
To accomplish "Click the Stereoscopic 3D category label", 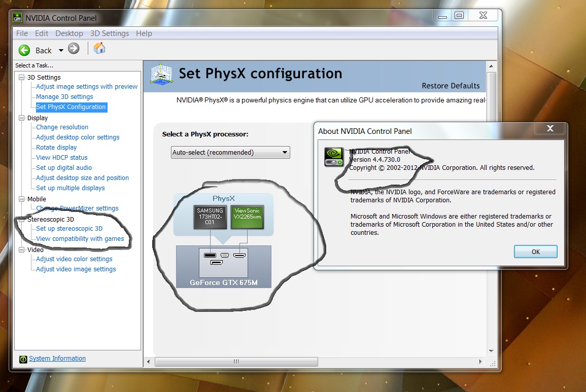I will (x=50, y=220).
